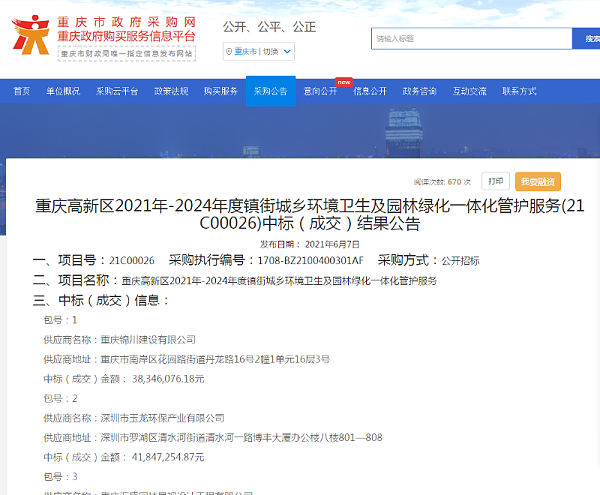The image size is (600, 495).
Task: Open the 采购云平台 menu item
Action: point(117,91)
